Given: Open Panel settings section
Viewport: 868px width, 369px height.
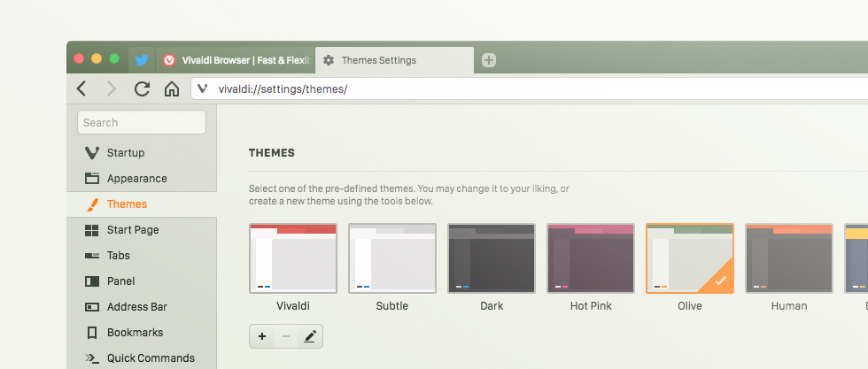Looking at the screenshot, I should [x=142, y=281].
